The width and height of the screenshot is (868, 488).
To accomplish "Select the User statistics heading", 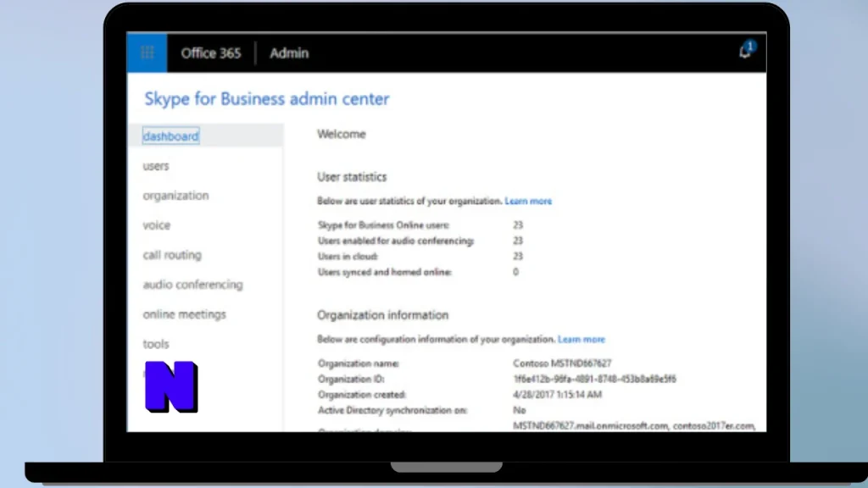I will 352,177.
